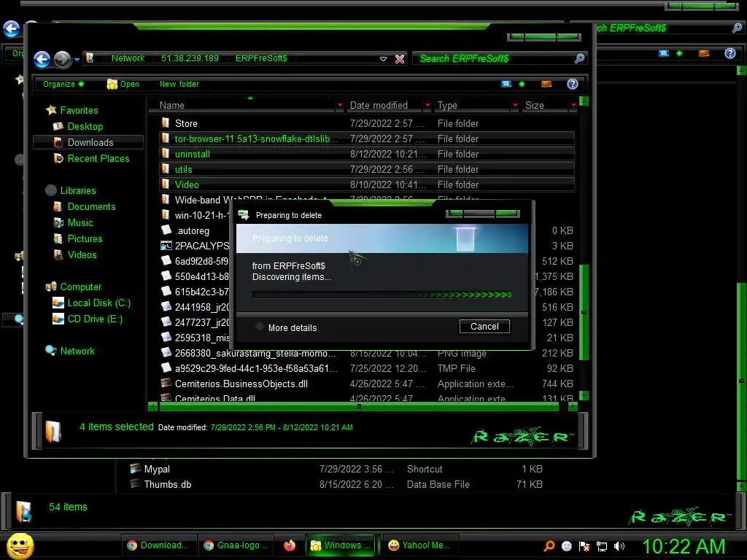Select the 2PACALYPS file icon
This screenshot has width=747, height=560.
(166, 246)
